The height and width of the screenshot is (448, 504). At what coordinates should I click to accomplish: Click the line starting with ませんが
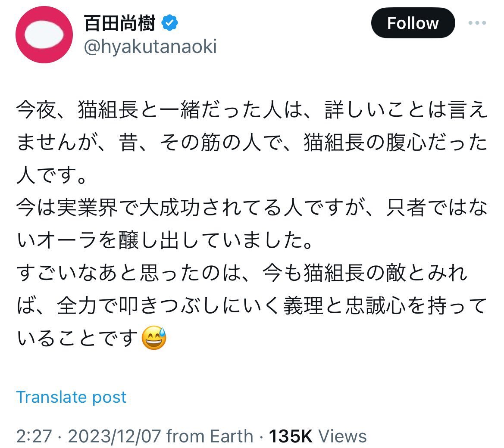[x=252, y=143]
